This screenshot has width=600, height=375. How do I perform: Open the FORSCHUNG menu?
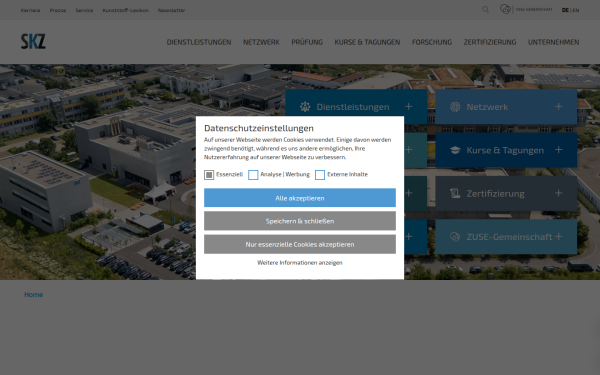pos(432,42)
